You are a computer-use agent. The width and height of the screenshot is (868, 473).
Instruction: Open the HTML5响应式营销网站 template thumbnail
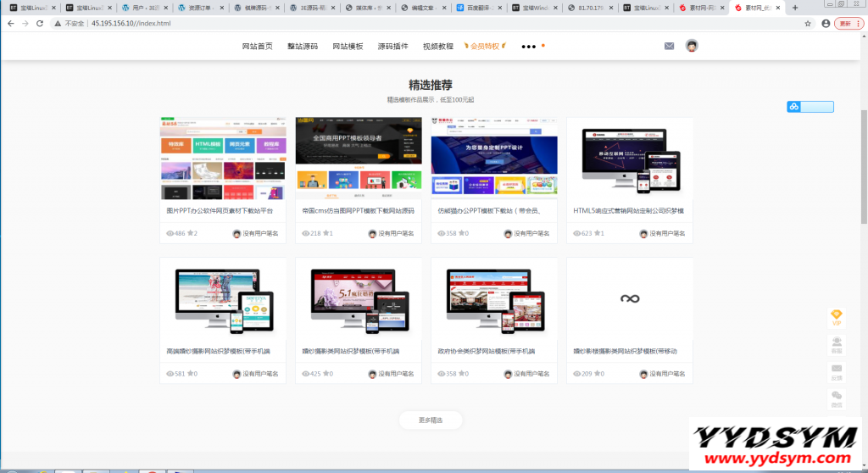[630, 158]
